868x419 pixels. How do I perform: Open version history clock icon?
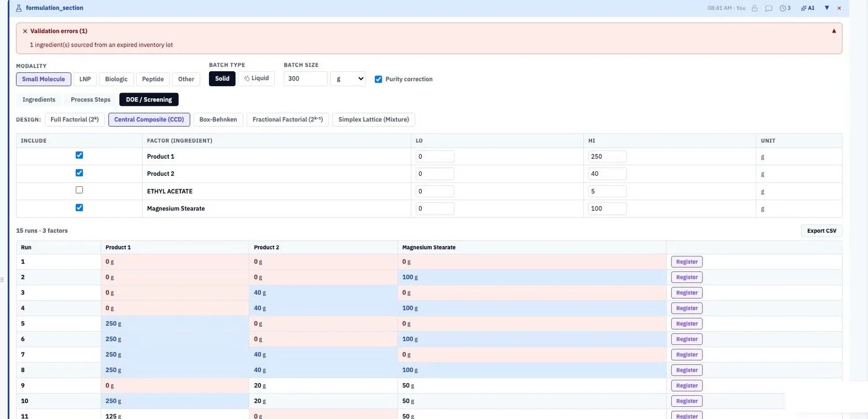click(x=785, y=8)
